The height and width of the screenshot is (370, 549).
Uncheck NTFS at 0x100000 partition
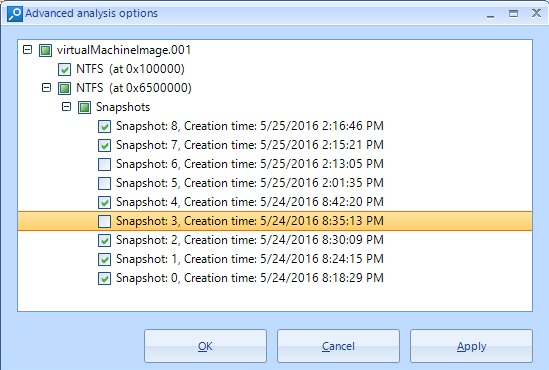64,69
